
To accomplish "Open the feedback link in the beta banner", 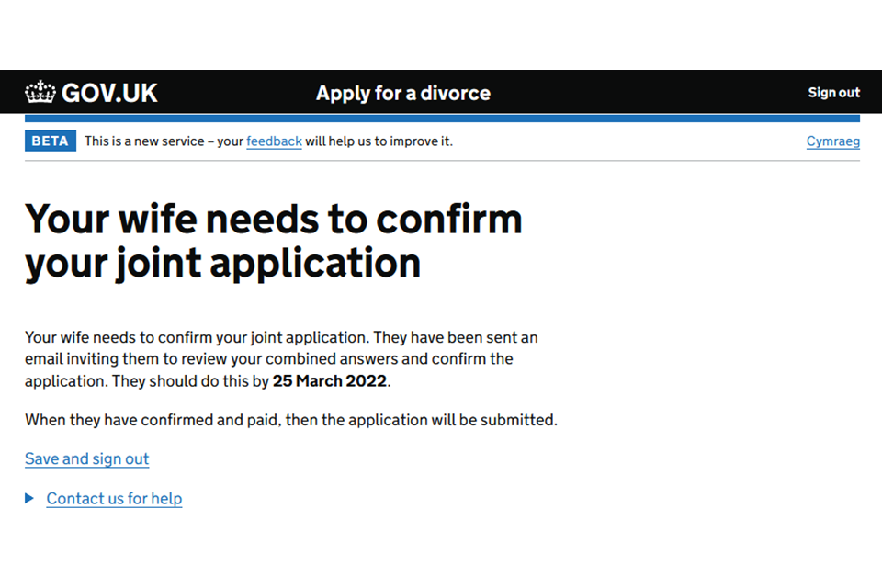I will coord(274,141).
